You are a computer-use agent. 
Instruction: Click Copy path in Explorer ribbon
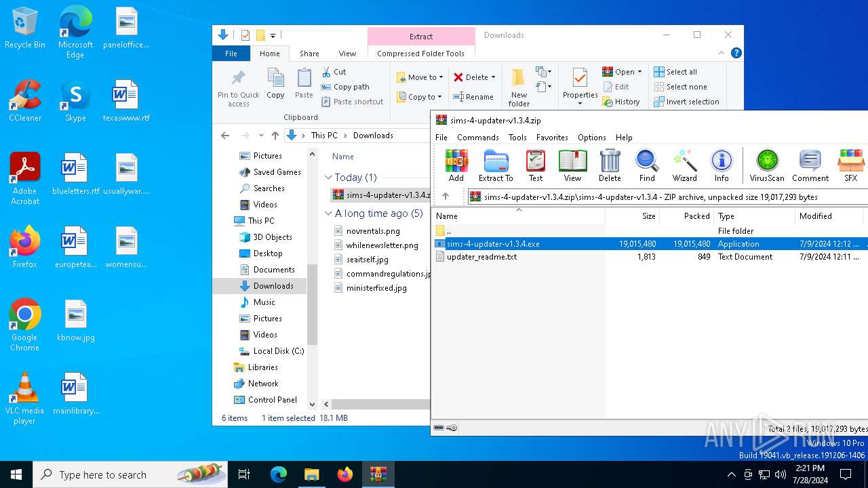pos(345,87)
